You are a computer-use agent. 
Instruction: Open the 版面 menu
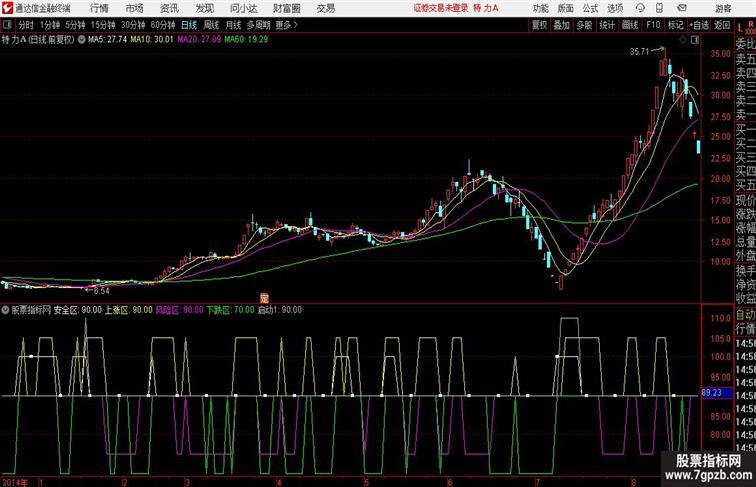tap(565, 8)
